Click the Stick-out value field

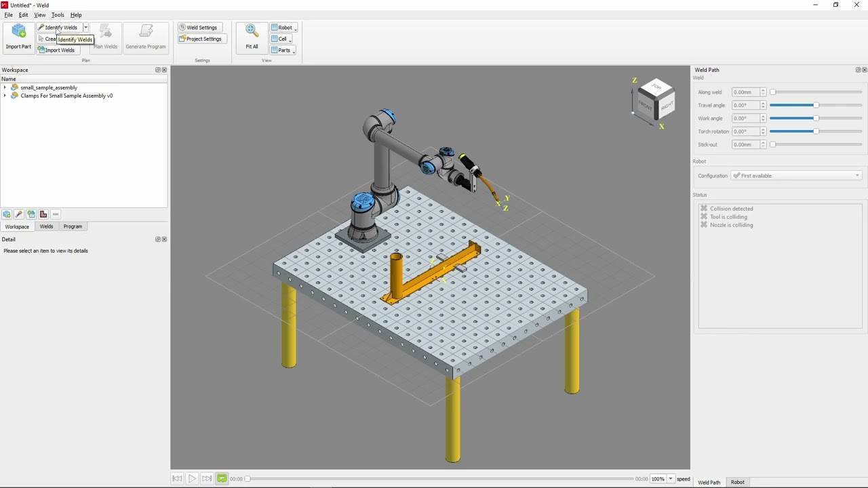(x=745, y=144)
